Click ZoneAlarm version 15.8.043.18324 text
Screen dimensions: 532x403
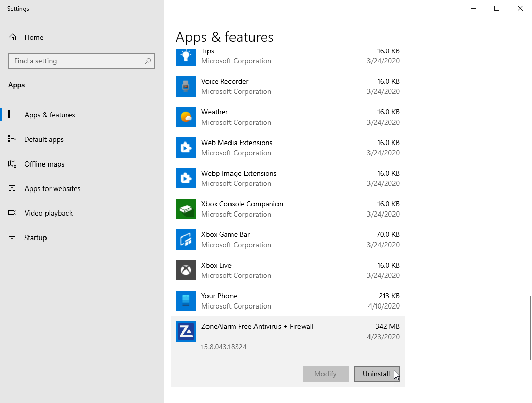tap(224, 347)
